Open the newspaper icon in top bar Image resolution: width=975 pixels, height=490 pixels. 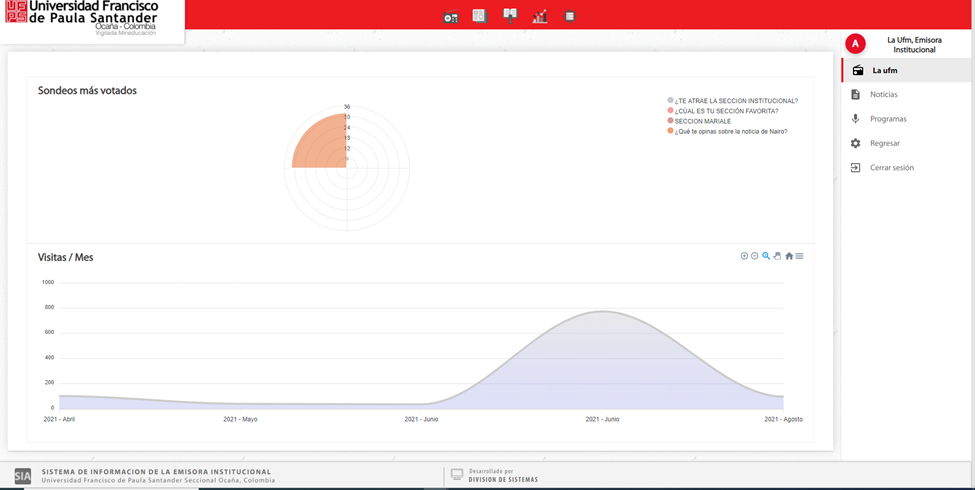pyautogui.click(x=479, y=16)
